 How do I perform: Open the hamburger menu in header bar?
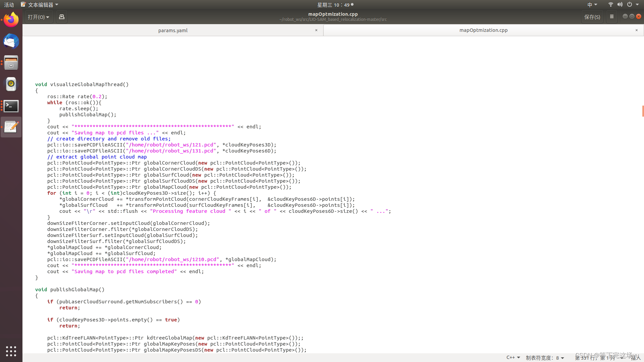click(x=612, y=17)
